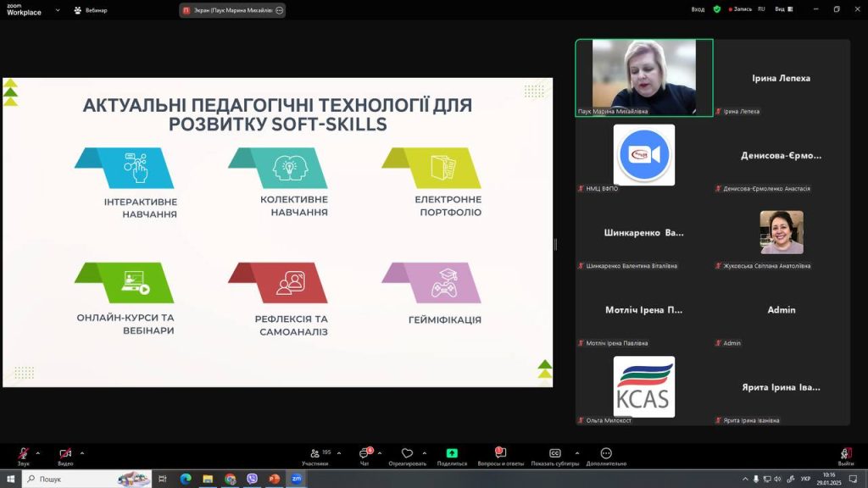
Task: Select the Вебинар tab in title bar
Action: pos(91,10)
